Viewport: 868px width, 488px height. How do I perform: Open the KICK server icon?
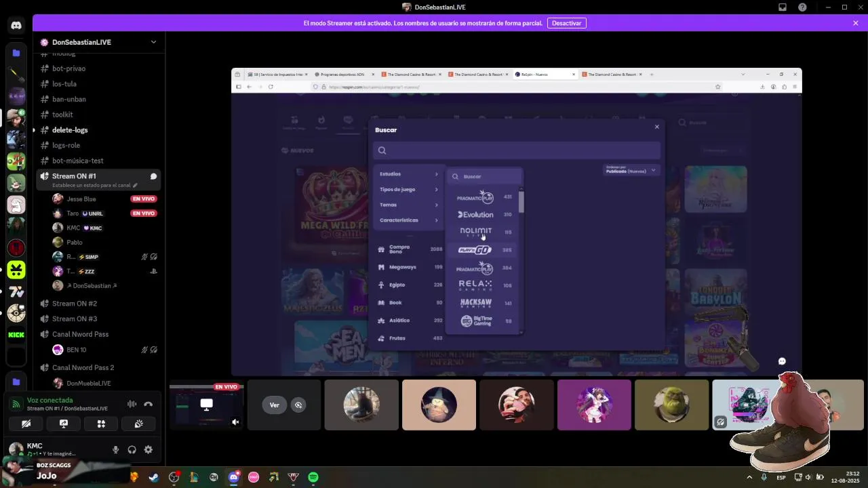[16, 335]
